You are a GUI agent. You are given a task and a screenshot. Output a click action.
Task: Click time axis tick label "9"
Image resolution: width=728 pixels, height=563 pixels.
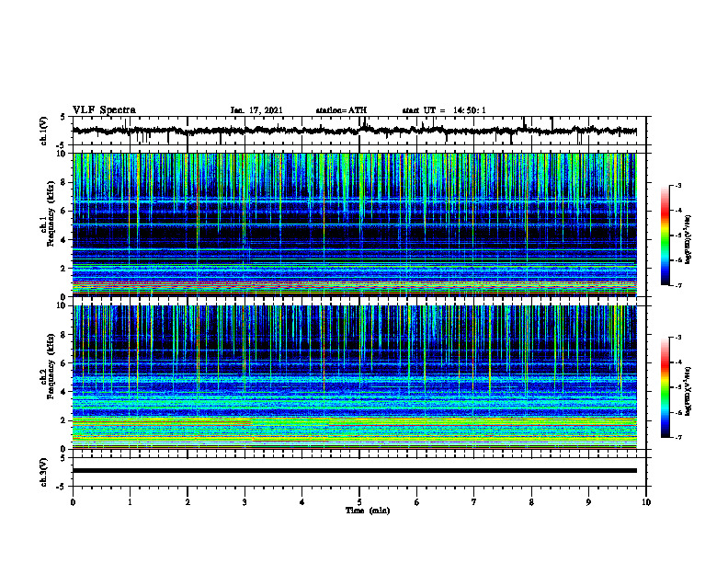click(588, 502)
